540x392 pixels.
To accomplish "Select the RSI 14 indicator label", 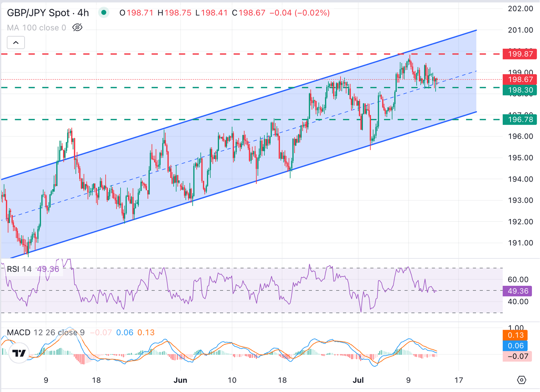I will [x=20, y=269].
